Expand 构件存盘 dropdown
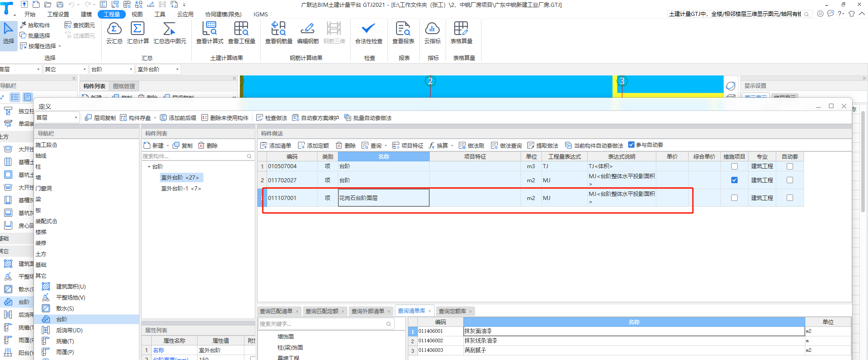 click(x=155, y=118)
